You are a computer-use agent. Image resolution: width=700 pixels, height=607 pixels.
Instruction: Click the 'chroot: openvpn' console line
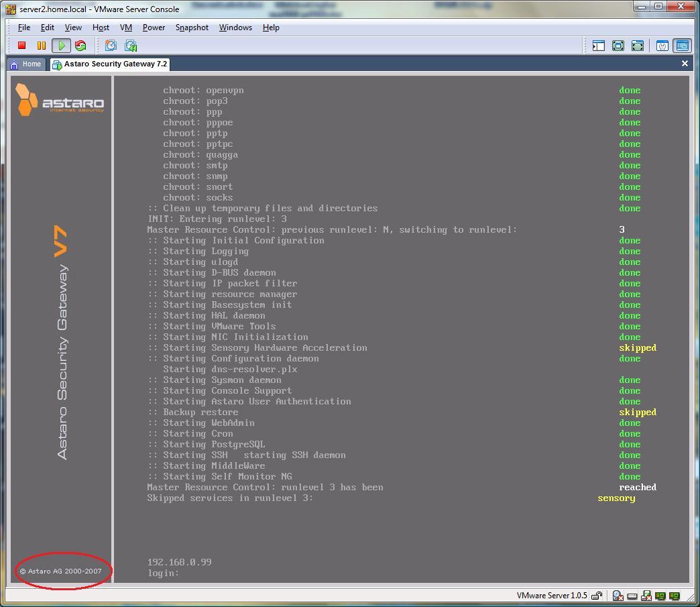tap(203, 91)
